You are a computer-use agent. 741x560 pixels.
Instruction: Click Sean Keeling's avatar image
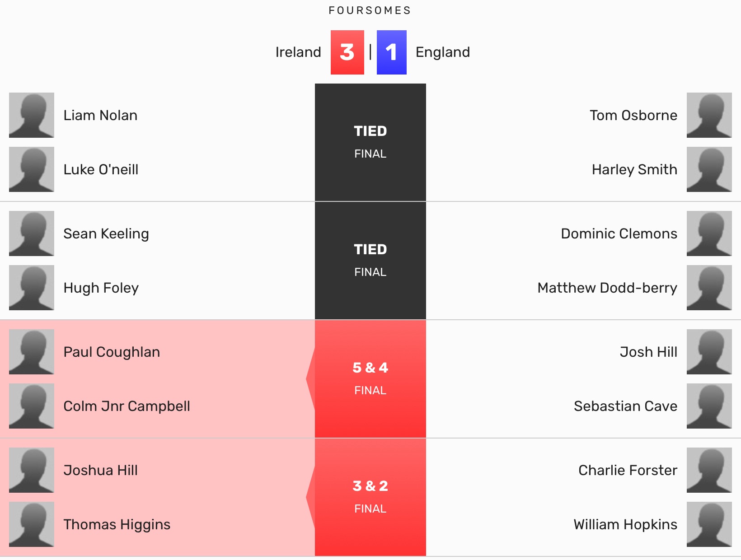32,233
